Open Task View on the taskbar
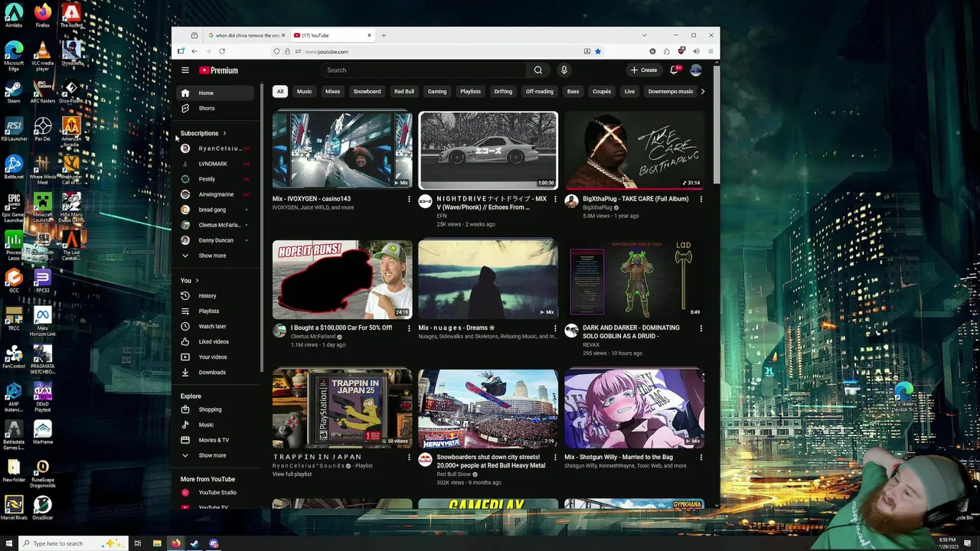This screenshot has height=551, width=980. 138,543
